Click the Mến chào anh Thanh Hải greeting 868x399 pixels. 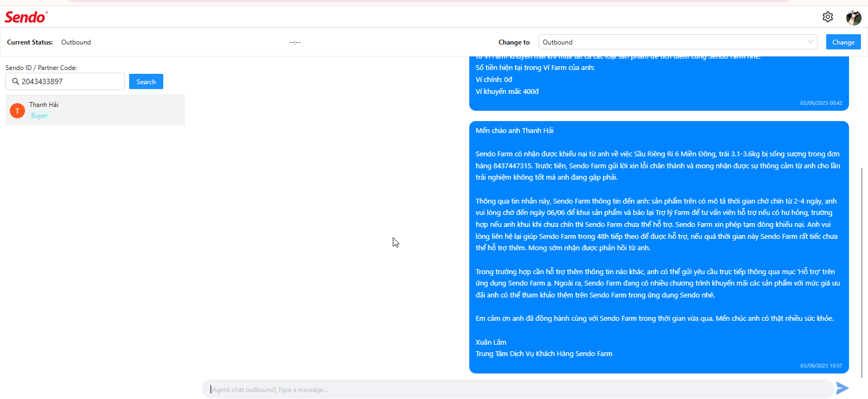click(514, 131)
